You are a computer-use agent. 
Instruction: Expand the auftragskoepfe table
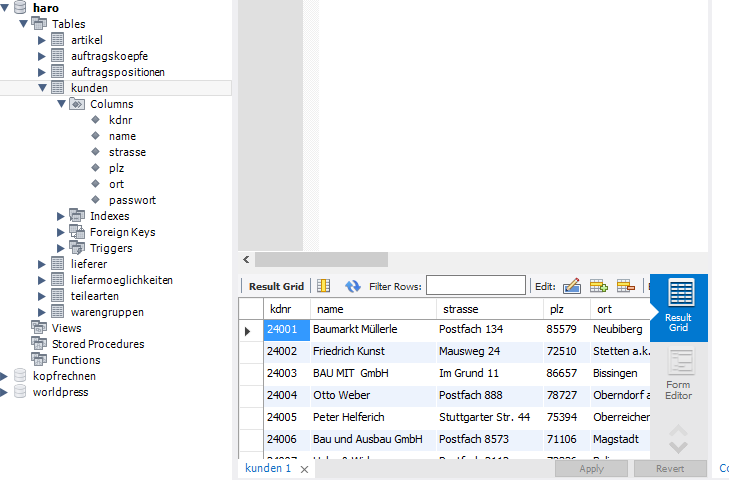pos(42,56)
